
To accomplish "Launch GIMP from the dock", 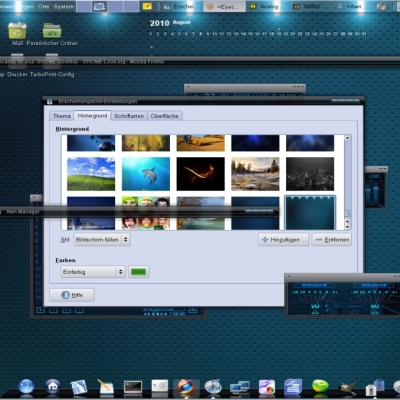I will tap(347, 387).
